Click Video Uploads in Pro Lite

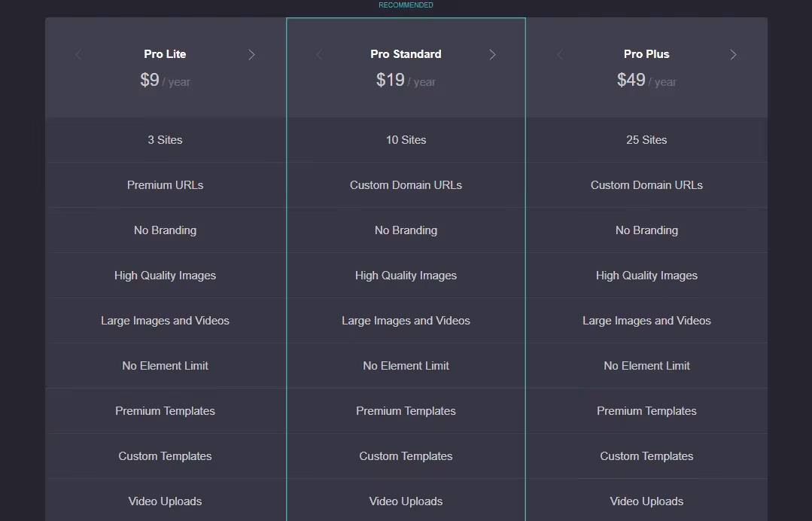click(166, 501)
